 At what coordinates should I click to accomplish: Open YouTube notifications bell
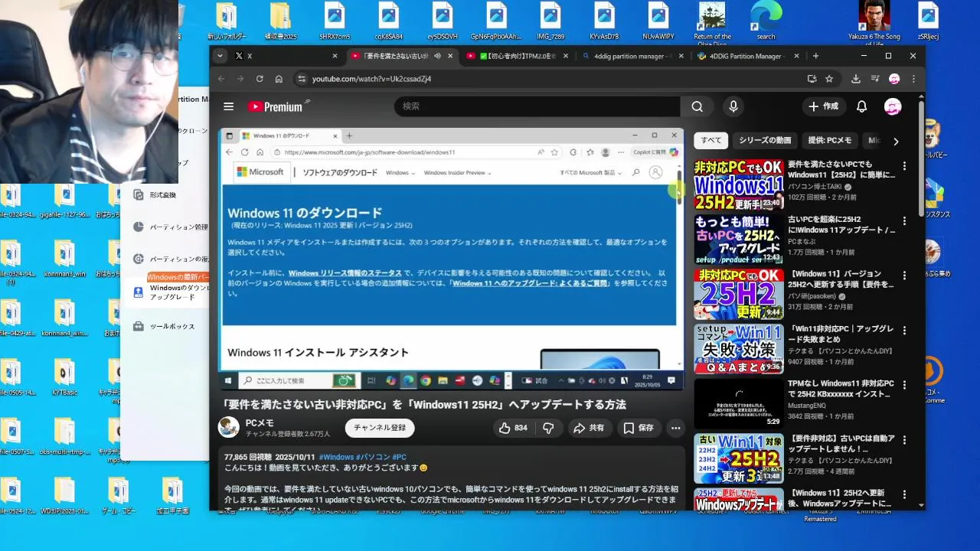point(861,106)
